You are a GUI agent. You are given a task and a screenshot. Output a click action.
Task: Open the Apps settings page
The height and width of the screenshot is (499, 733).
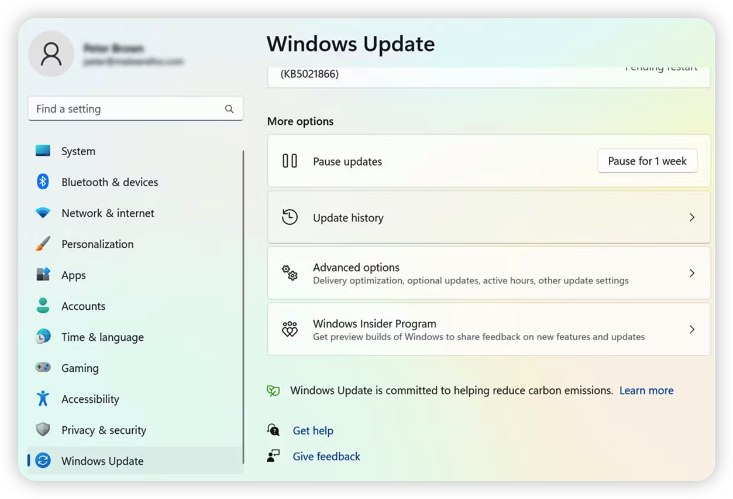click(x=73, y=275)
